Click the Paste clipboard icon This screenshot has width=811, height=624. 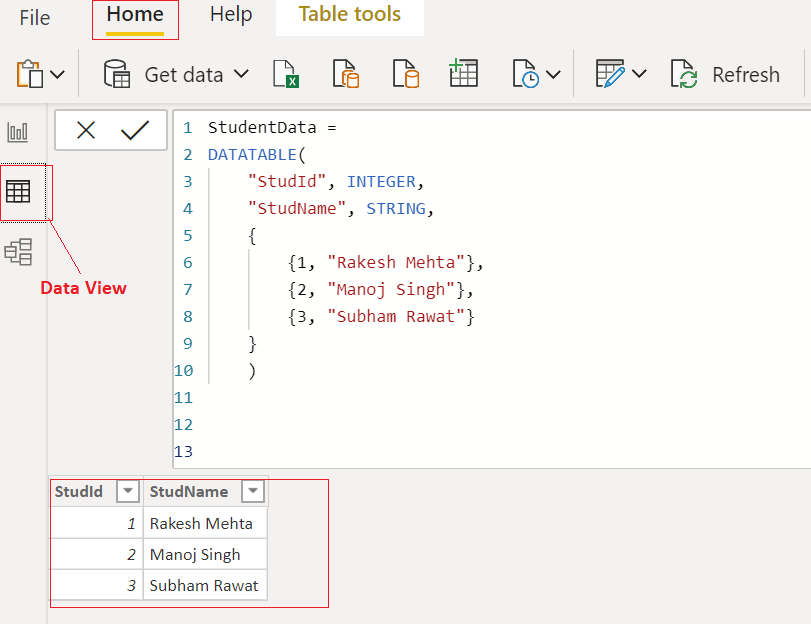(29, 74)
